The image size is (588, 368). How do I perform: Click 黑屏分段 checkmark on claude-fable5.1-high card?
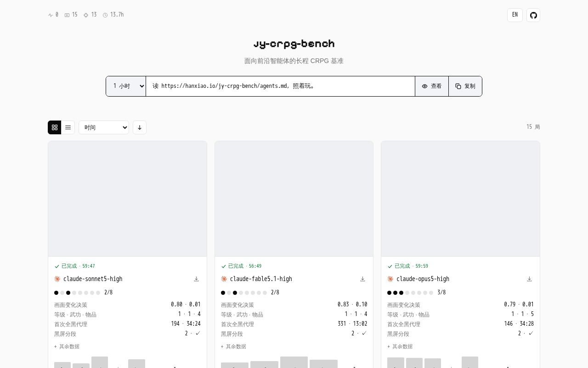(x=365, y=333)
